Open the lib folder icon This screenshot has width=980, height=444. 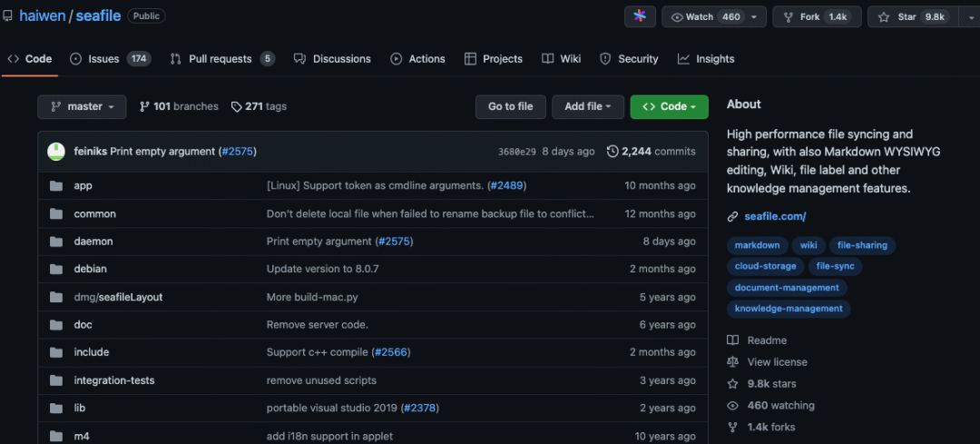(x=56, y=408)
